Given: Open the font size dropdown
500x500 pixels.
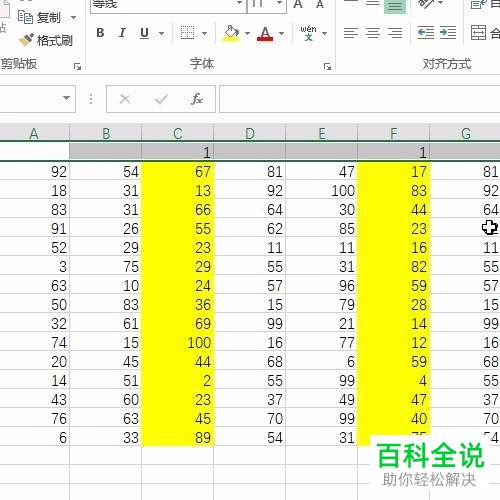Looking at the screenshot, I should [279, 3].
